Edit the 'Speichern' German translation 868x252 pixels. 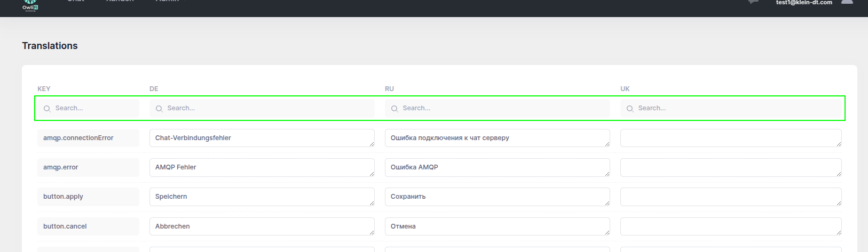coord(262,197)
